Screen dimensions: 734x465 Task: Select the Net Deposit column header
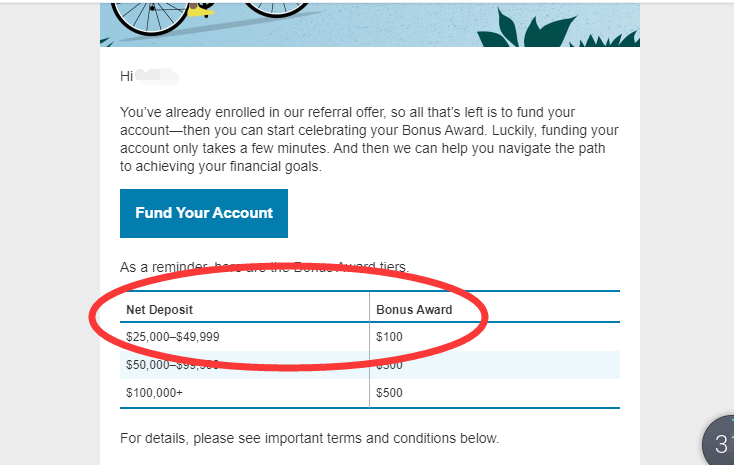tap(160, 310)
